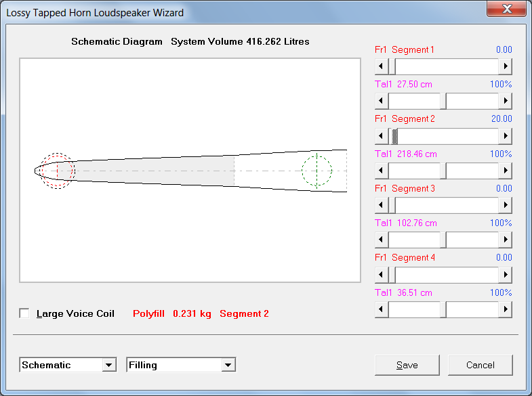Click the Fr1 Segment 2 slider thumb
Image resolution: width=532 pixels, height=396 pixels.
click(x=394, y=136)
